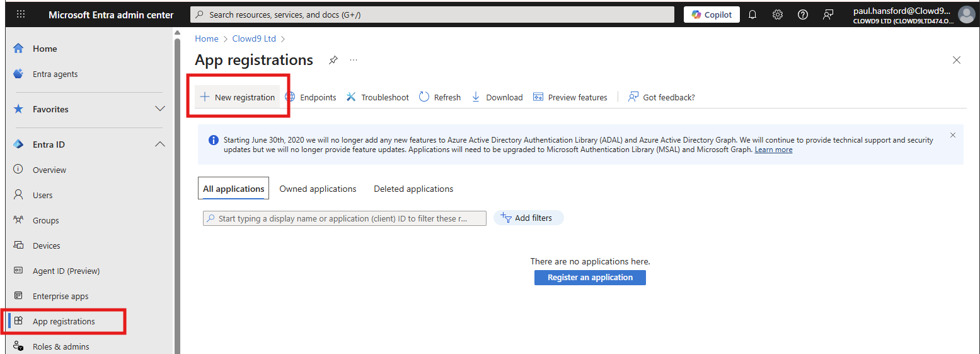The image size is (980, 354).
Task: Pin the App registrations page
Action: [333, 60]
